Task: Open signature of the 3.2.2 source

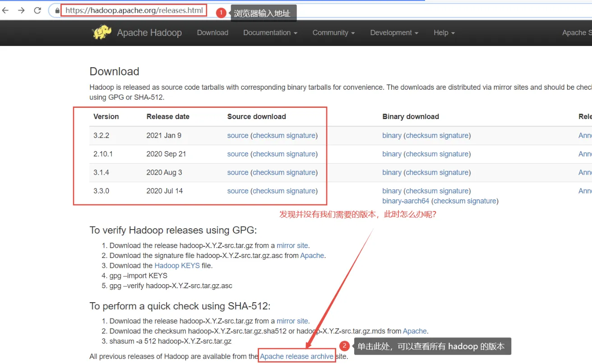Action: (301, 135)
